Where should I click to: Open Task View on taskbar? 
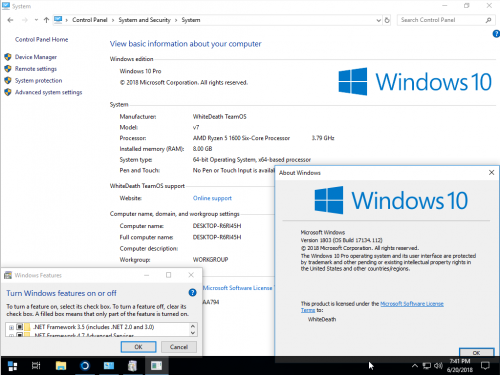click(36, 366)
